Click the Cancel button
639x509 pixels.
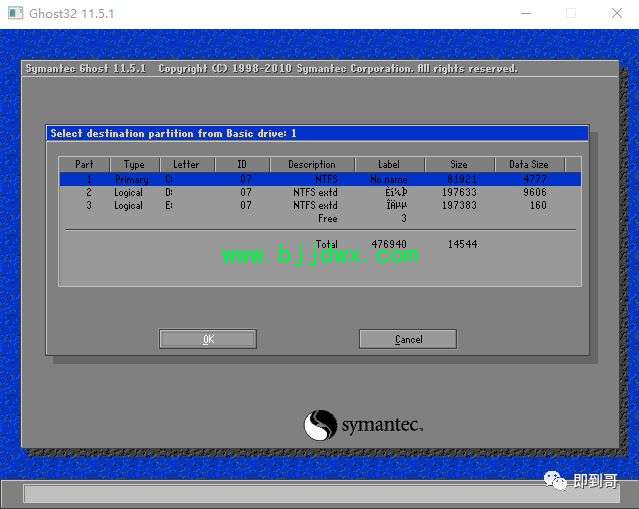pyautogui.click(x=408, y=339)
